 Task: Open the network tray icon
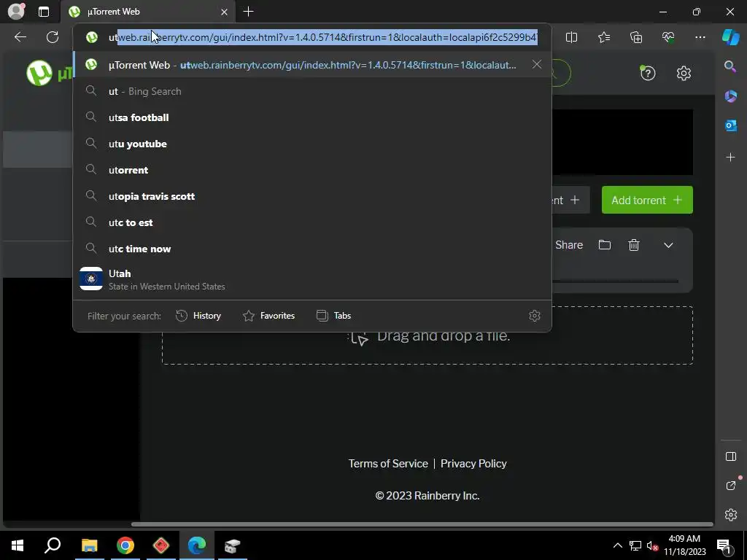635,545
